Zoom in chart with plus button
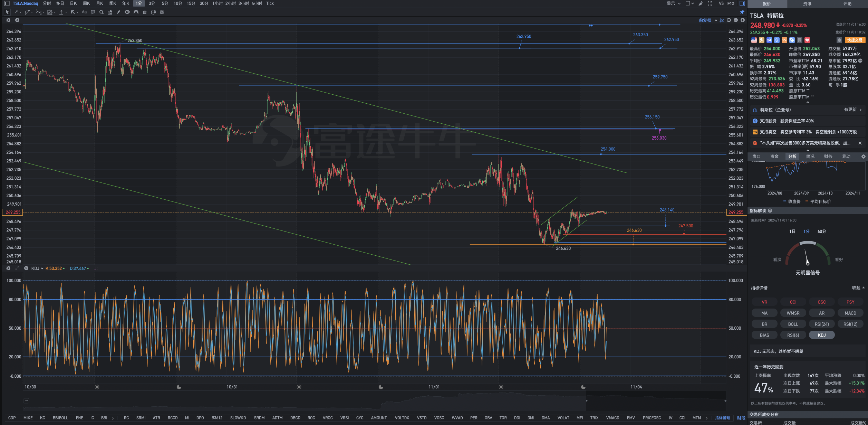 (x=743, y=20)
